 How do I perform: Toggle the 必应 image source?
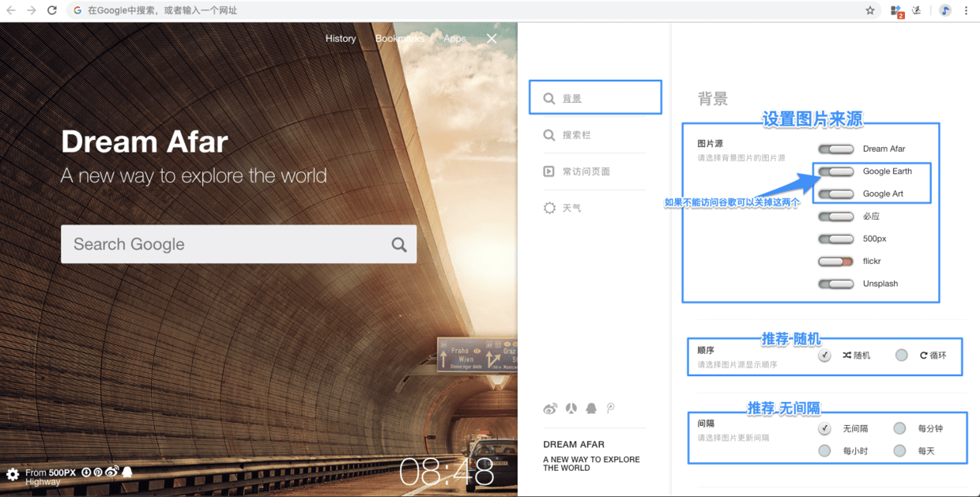pos(836,216)
